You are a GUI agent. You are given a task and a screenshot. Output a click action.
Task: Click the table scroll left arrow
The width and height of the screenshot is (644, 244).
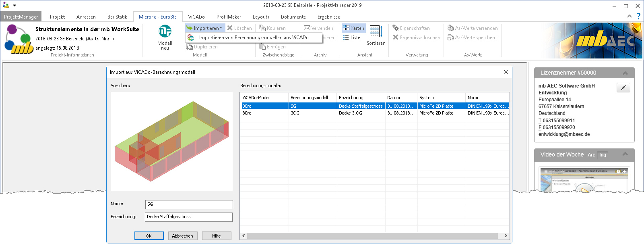244,236
